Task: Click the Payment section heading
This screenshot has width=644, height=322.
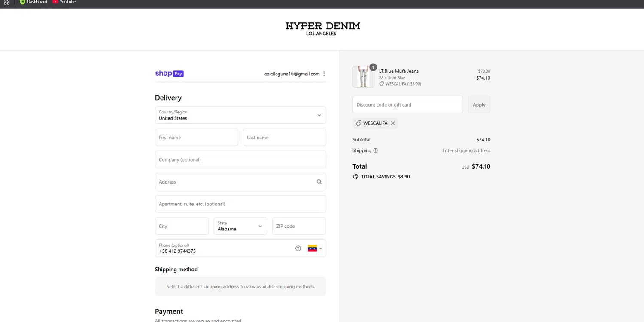Action: point(169,311)
